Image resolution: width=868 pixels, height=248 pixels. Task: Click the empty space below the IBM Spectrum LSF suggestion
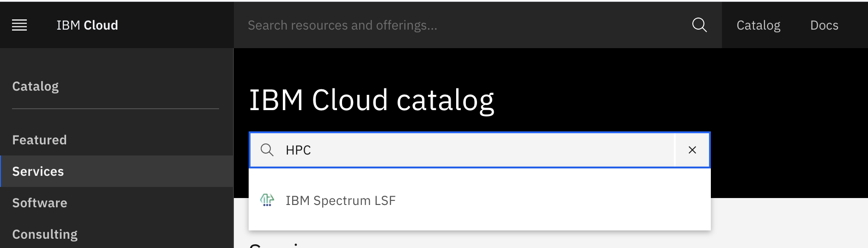click(x=479, y=223)
